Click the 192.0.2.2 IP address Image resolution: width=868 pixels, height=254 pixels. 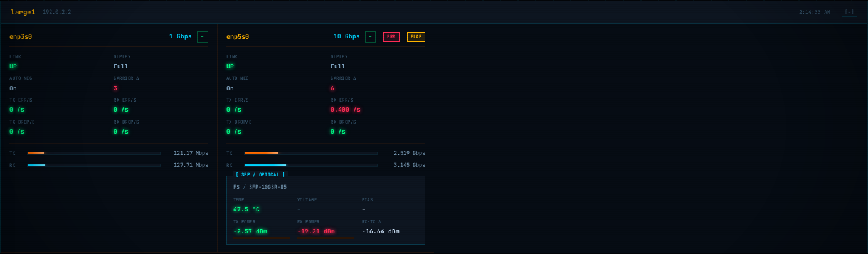point(57,12)
